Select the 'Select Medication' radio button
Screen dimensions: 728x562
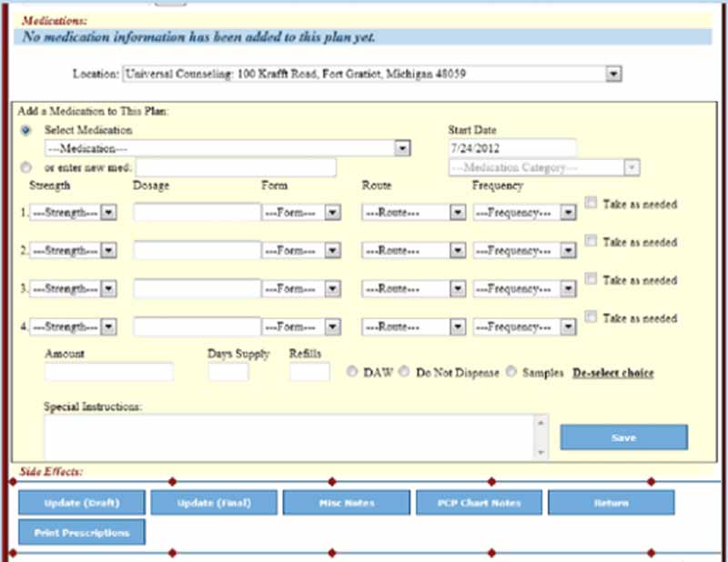[26, 130]
